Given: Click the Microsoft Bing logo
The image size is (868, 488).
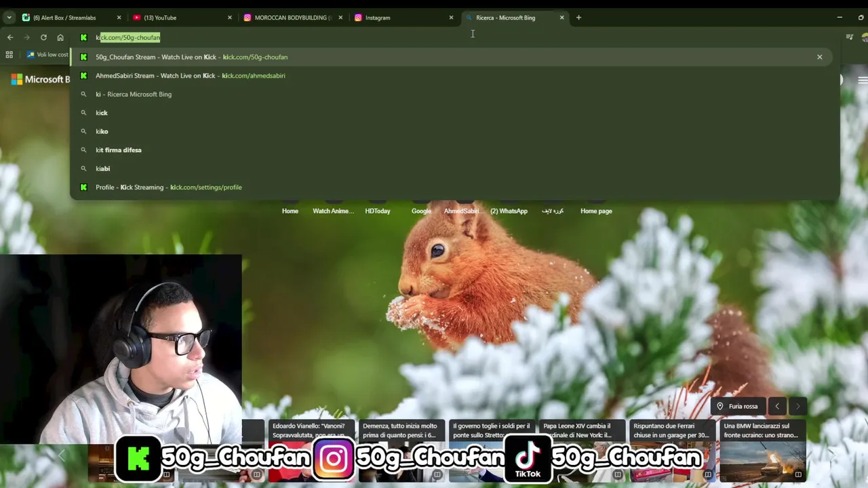Looking at the screenshot, I should [x=39, y=80].
